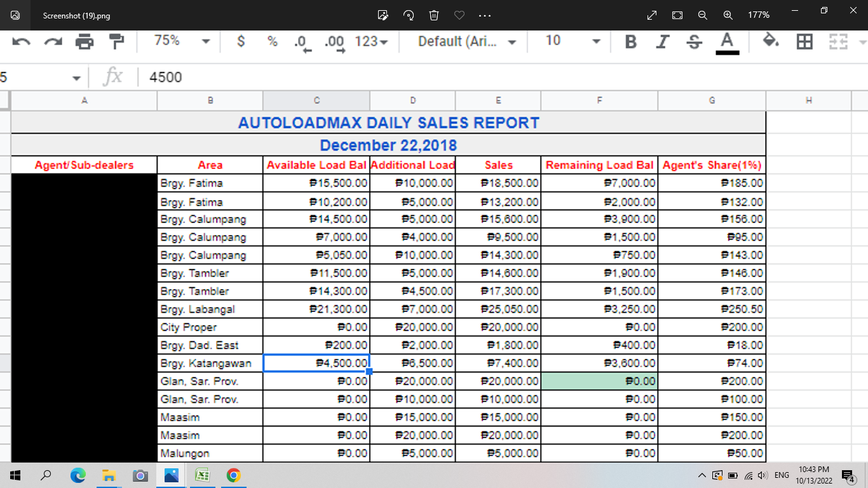Image resolution: width=868 pixels, height=488 pixels.
Task: Open Google Chrome from taskbar
Action: point(233,475)
